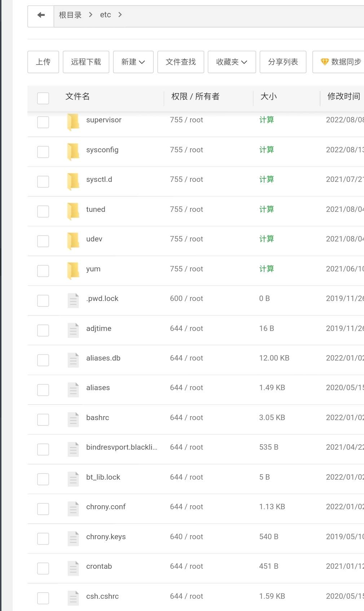This screenshot has width=364, height=611.
Task: Check the supervisor row checkbox
Action: click(x=43, y=122)
